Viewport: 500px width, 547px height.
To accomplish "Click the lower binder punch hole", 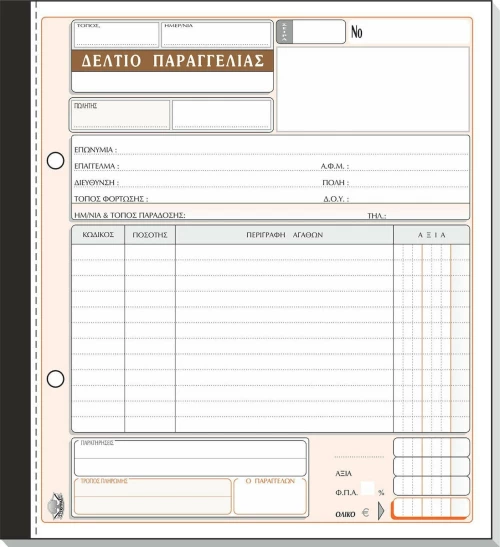I will 55,379.
